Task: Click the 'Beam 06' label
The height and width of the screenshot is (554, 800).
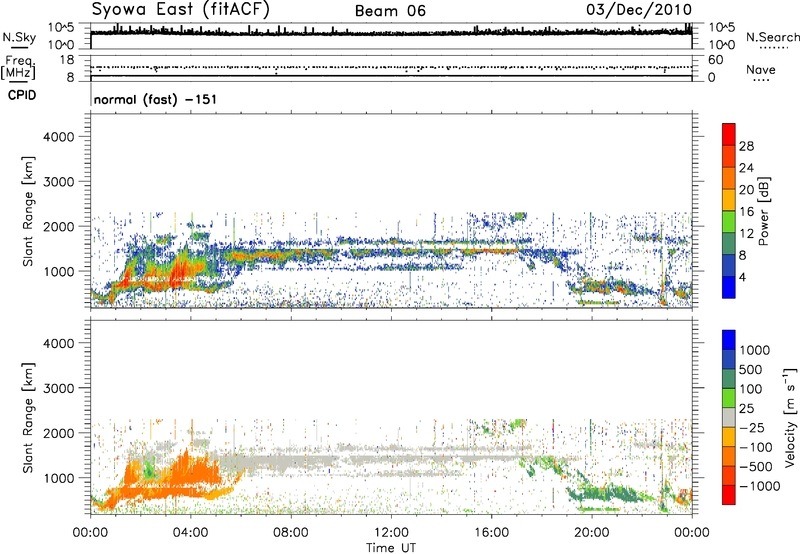Action: 390,11
